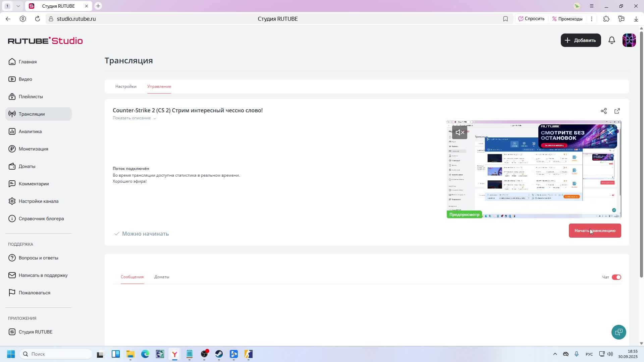Open the tab list dropdown arrow
This screenshot has width=644, height=362.
point(18,6)
